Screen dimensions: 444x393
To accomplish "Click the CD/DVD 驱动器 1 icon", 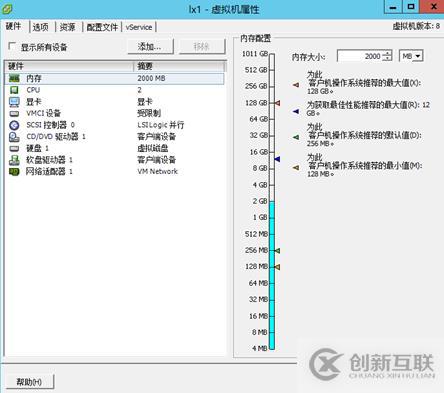I will (14, 137).
